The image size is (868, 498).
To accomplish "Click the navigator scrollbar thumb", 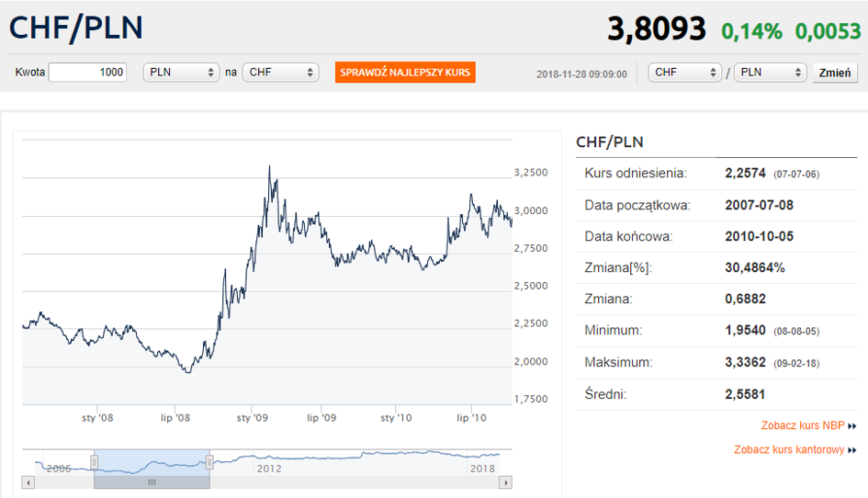I will tap(152, 482).
